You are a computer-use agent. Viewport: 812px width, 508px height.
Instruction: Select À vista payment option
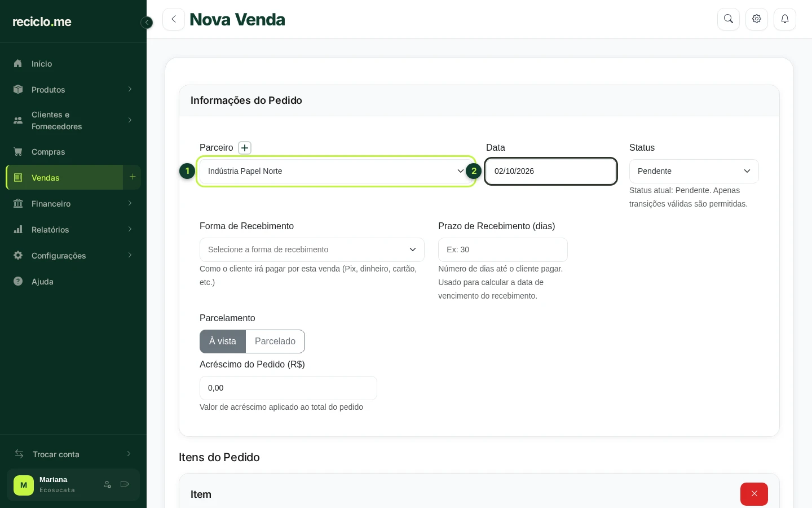pyautogui.click(x=223, y=341)
